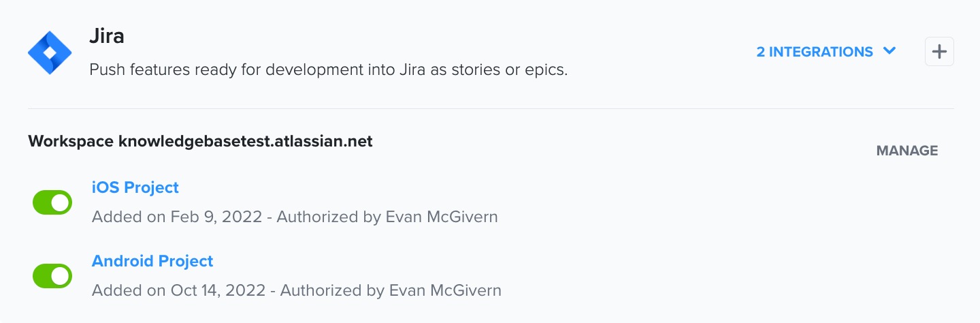Viewport: 980px width, 323px height.
Task: Open the iOS Project integration link
Action: tap(135, 187)
